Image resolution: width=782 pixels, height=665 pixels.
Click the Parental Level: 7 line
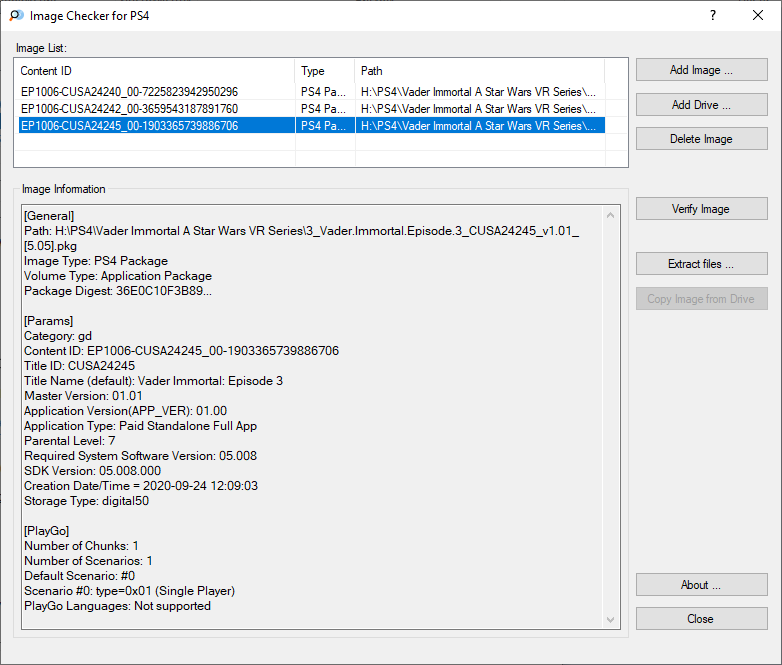click(x=70, y=441)
